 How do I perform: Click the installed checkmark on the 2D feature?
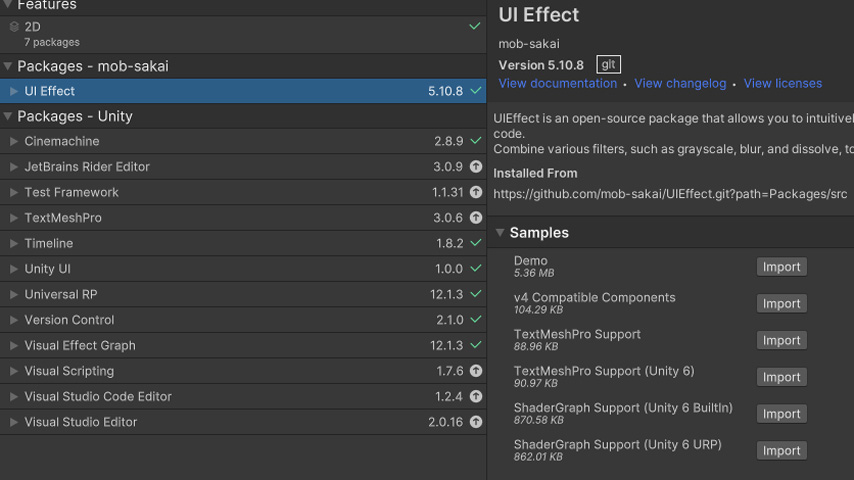pos(475,26)
